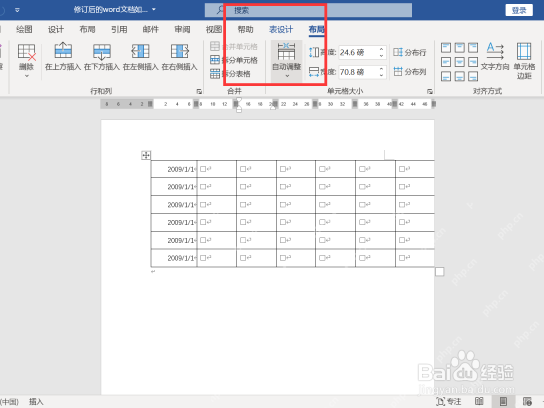Toggle checkbox in last row, last column
The image size is (544, 408).
[402, 258]
